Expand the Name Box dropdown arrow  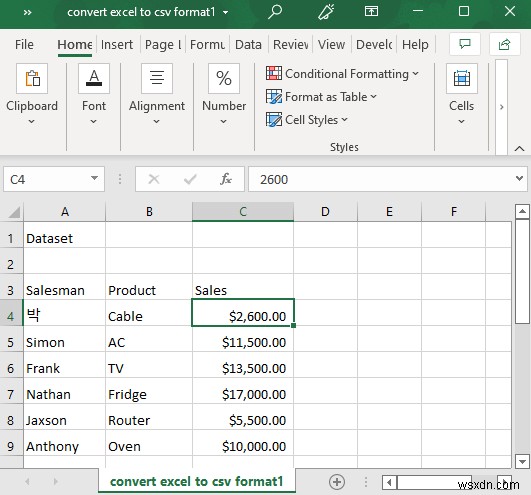click(94, 178)
